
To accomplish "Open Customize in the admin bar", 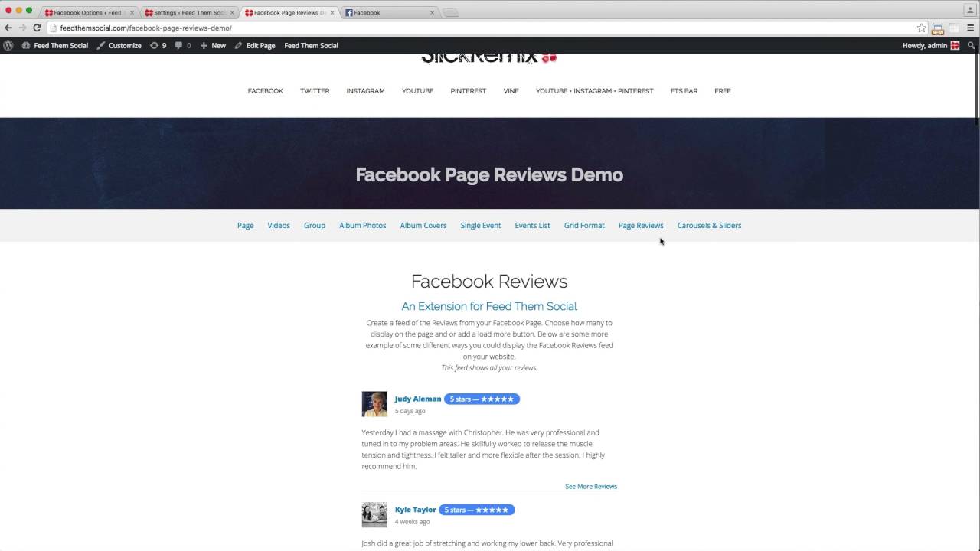I will (x=119, y=45).
